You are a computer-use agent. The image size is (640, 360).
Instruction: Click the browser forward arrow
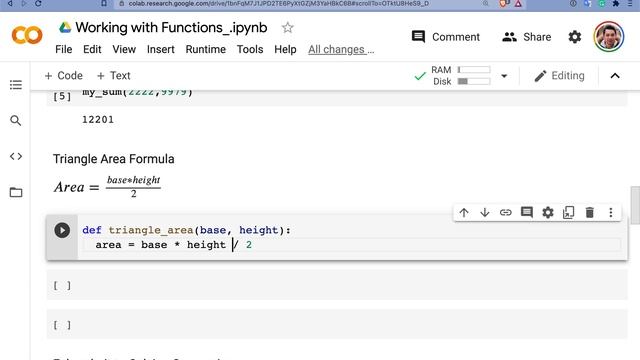pyautogui.click(x=23, y=3)
